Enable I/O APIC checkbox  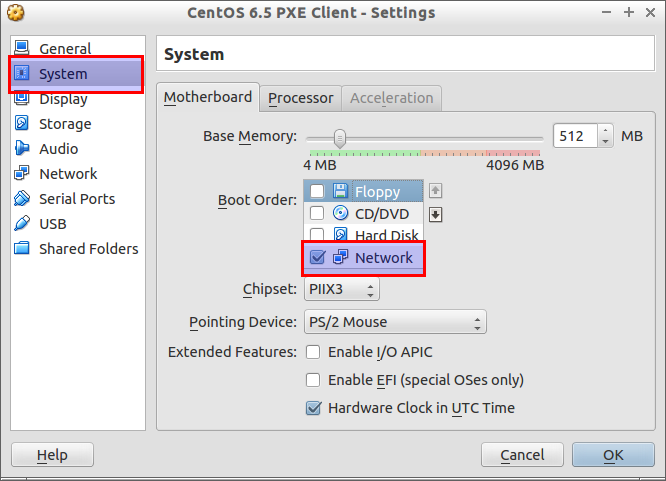pos(313,352)
